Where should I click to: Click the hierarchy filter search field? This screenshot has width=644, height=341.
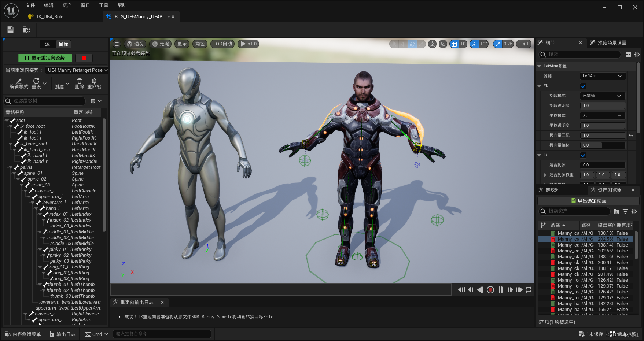45,101
